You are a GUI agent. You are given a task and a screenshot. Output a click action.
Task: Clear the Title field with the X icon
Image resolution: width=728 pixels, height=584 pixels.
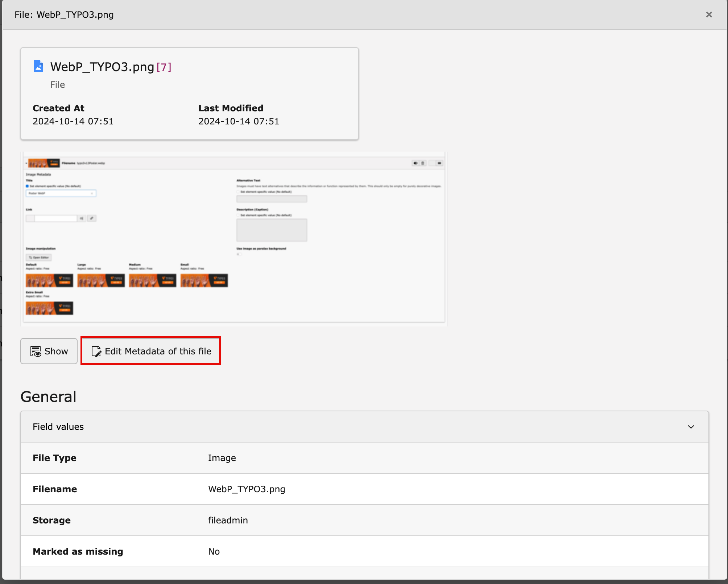[92, 193]
